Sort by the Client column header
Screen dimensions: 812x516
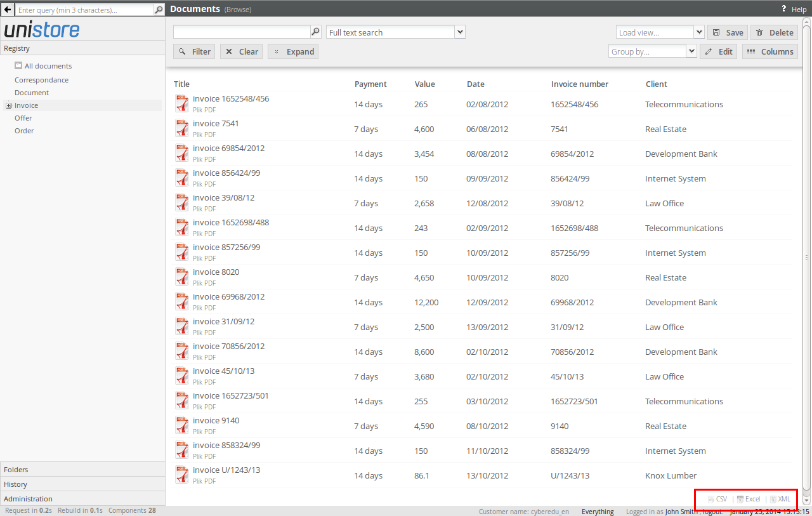pos(657,84)
